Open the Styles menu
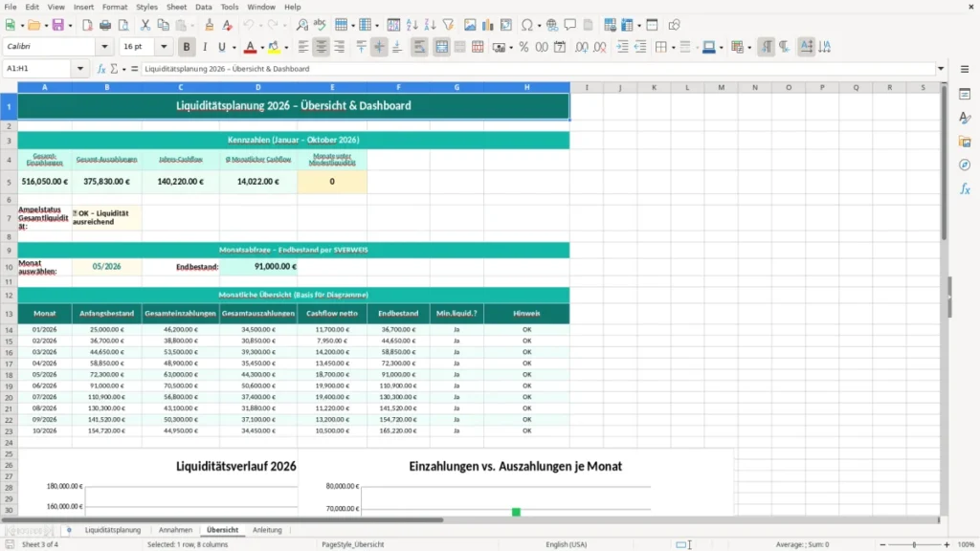The image size is (980, 551). (x=146, y=7)
